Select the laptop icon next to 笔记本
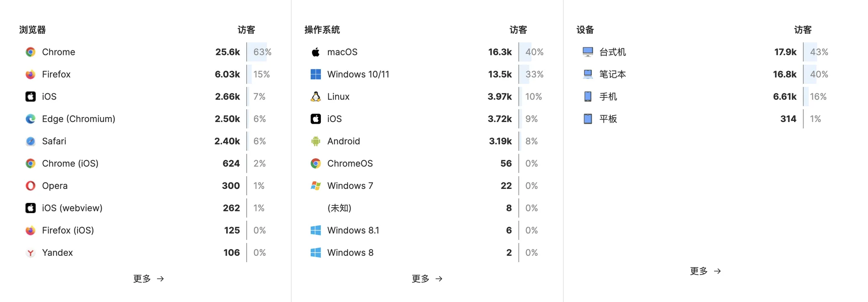868x302 pixels. (588, 74)
